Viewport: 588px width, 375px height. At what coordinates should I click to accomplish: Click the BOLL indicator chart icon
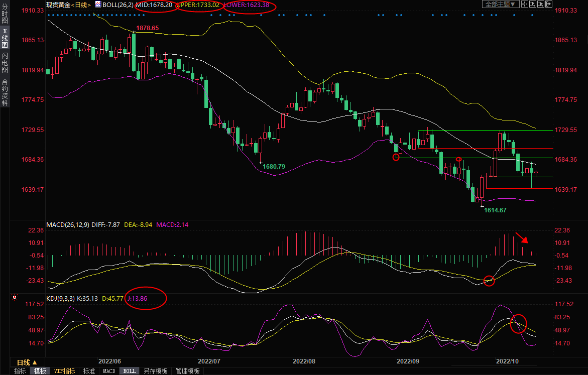97,5
